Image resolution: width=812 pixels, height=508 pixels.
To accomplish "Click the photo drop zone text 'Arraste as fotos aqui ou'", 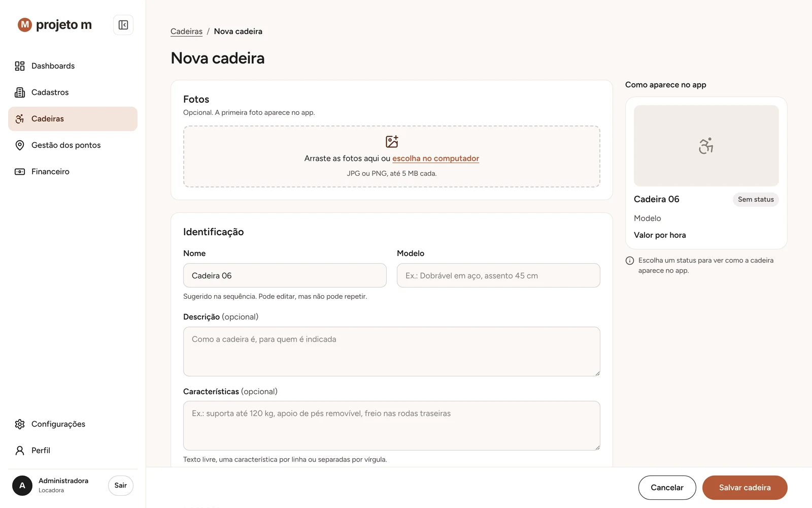I will (x=347, y=158).
